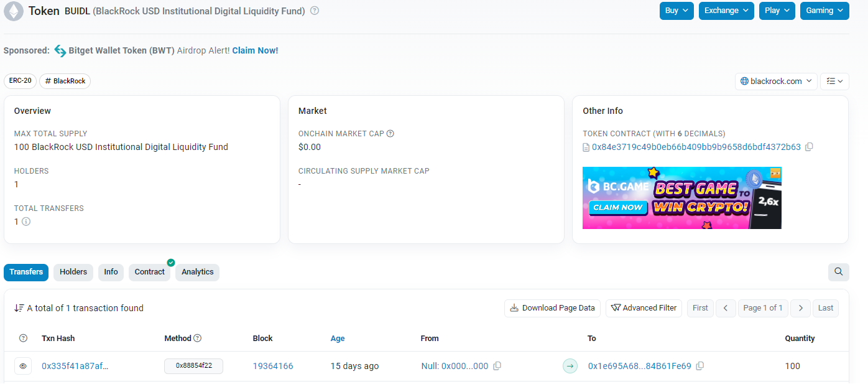The image size is (868, 384).
Task: Click the info icon next to Total Transfers
Action: point(26,222)
